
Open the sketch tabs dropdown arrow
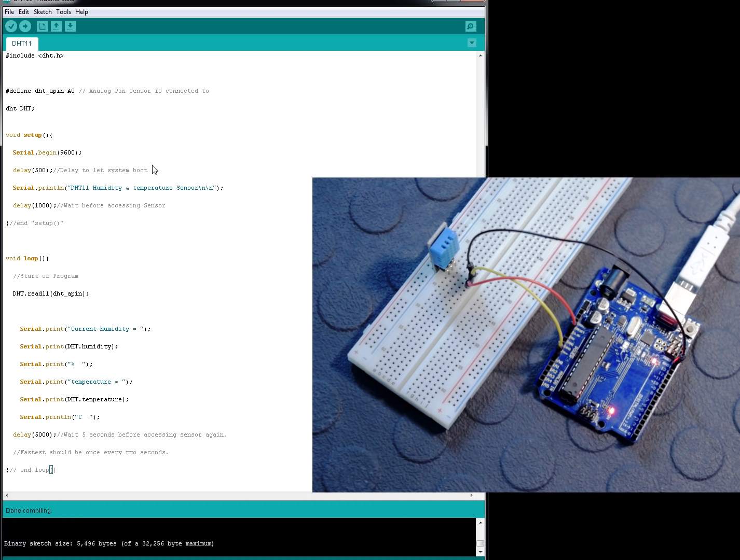pyautogui.click(x=471, y=43)
